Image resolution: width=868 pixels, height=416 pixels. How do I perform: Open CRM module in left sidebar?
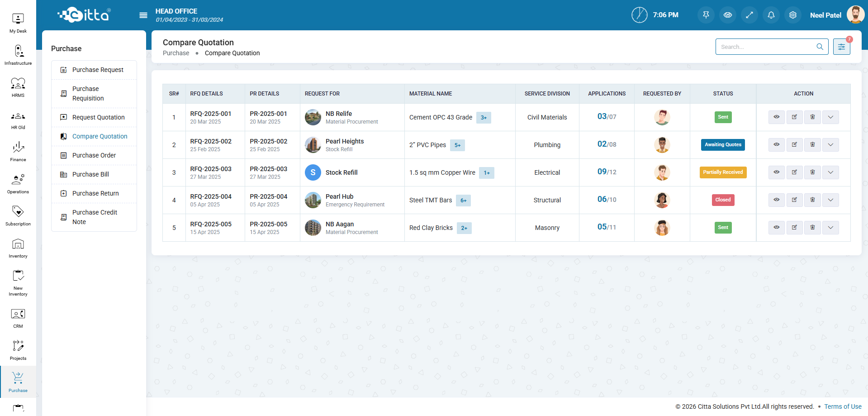pyautogui.click(x=18, y=318)
